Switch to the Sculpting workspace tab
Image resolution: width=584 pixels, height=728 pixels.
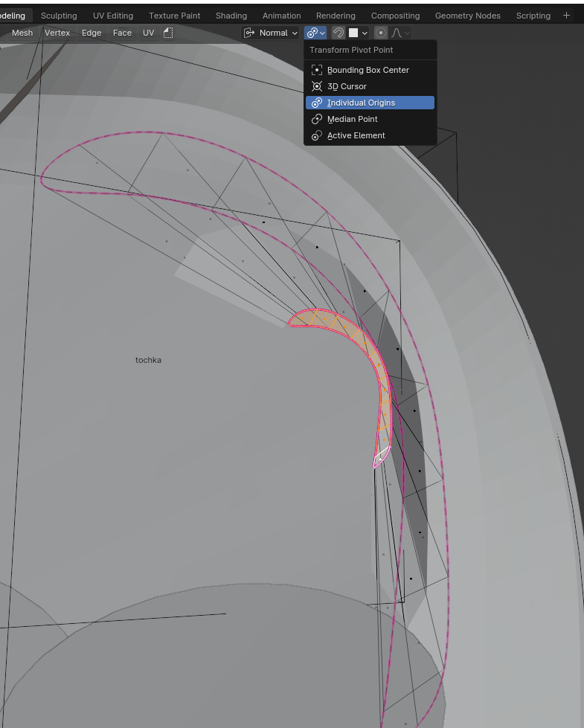point(59,16)
